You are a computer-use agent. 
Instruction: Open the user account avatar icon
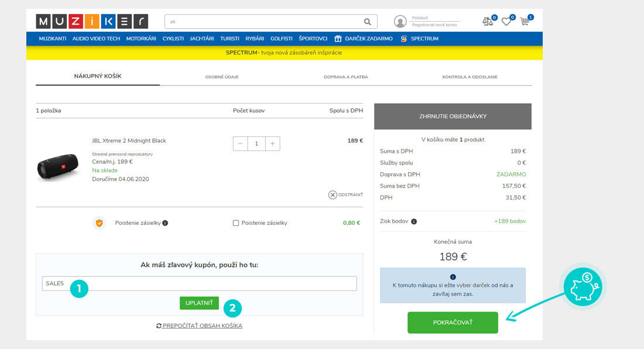(x=400, y=21)
